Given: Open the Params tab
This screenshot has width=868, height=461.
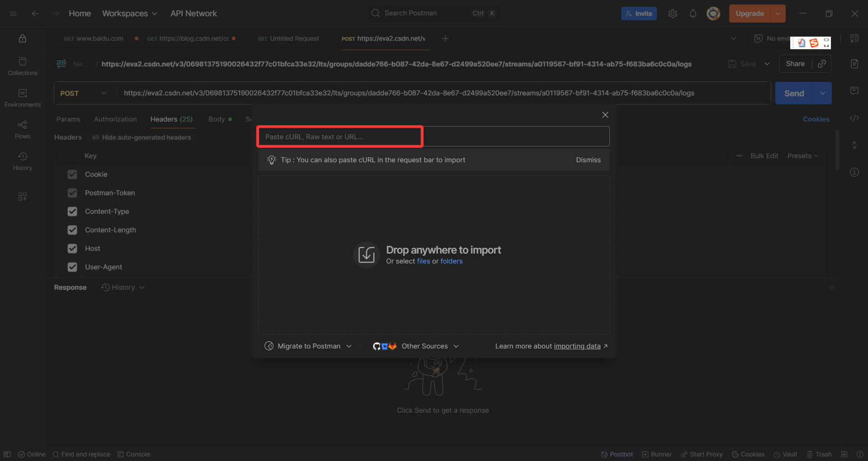Looking at the screenshot, I should click(68, 119).
